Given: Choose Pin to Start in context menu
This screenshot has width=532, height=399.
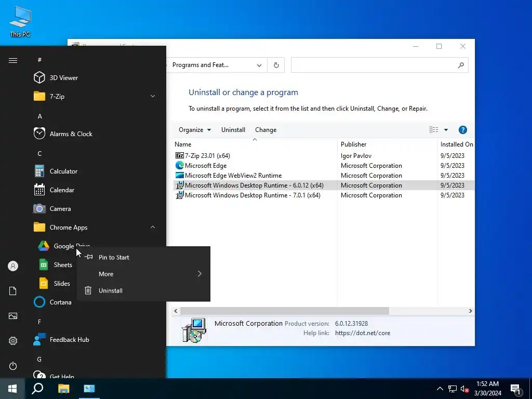Looking at the screenshot, I should coord(143,257).
